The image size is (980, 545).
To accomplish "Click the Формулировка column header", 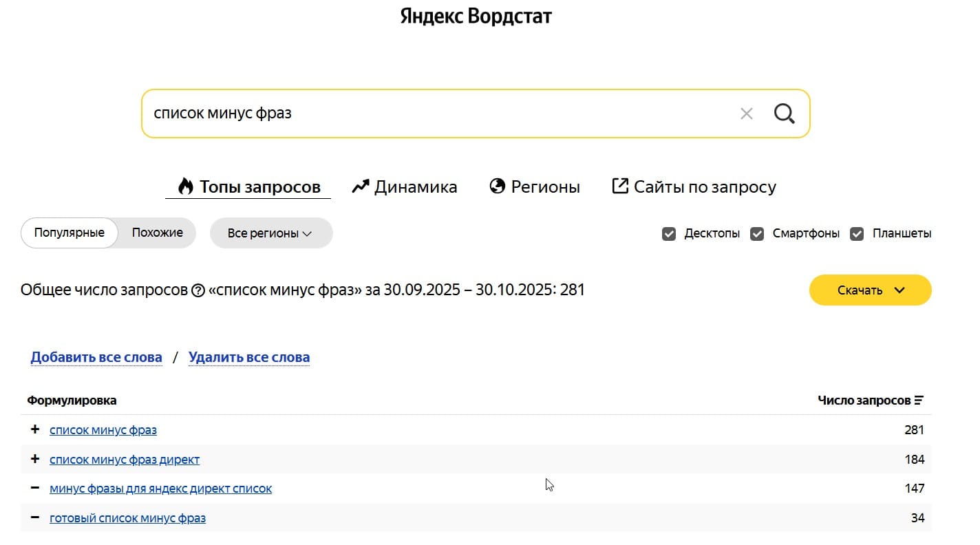I will coord(72,400).
